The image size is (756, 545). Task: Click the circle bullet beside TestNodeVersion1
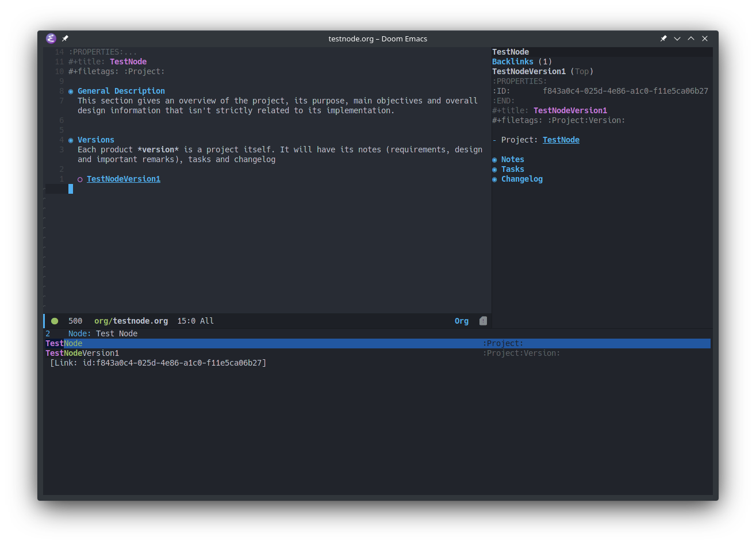79,179
